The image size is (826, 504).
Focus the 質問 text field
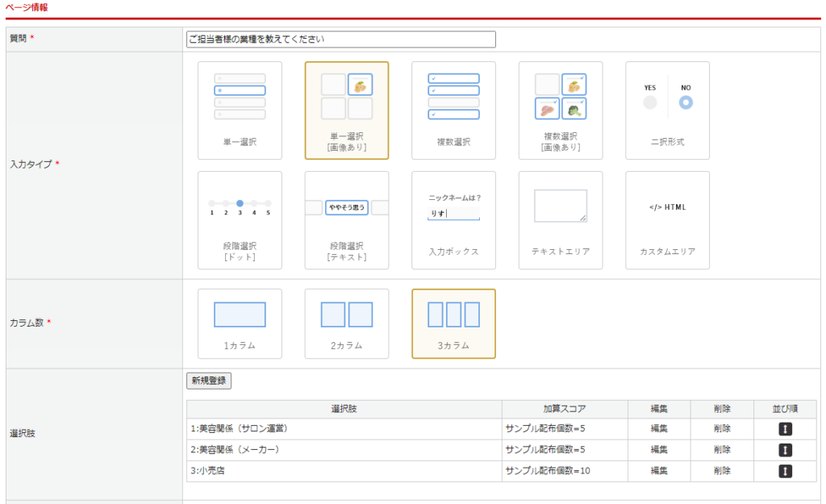pos(340,39)
